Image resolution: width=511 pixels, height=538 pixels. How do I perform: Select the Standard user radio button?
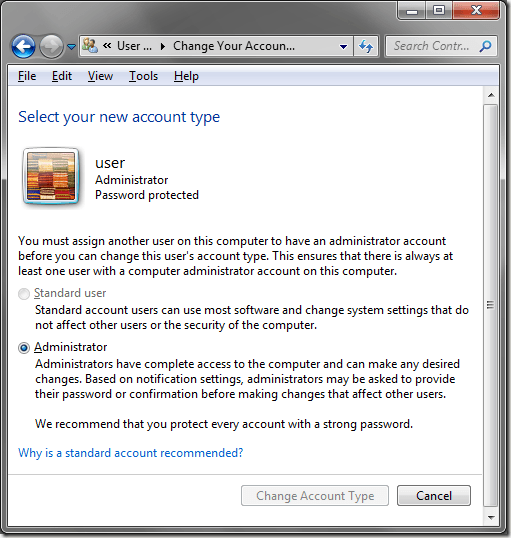coord(24,294)
